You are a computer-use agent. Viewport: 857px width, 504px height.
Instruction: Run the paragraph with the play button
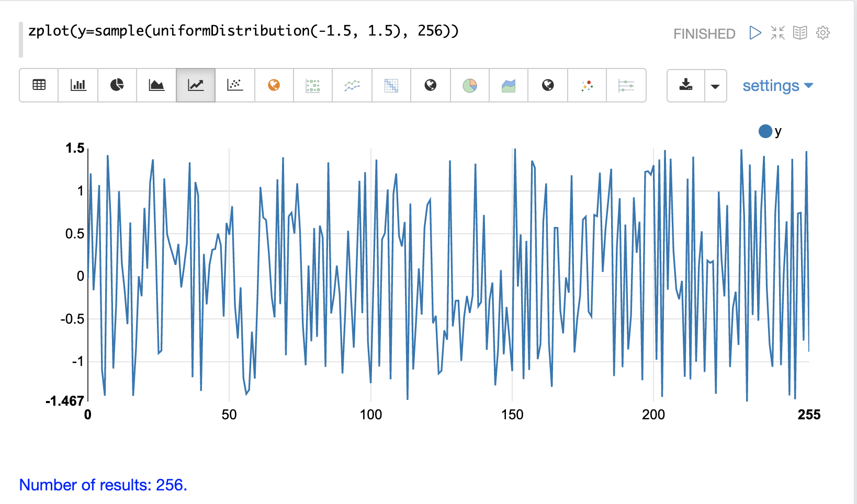(x=755, y=33)
